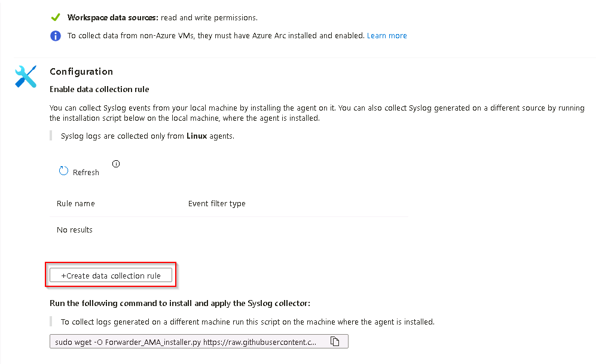Click the Configuration wrench and screwdriver icon
The image size is (611, 364).
point(26,76)
